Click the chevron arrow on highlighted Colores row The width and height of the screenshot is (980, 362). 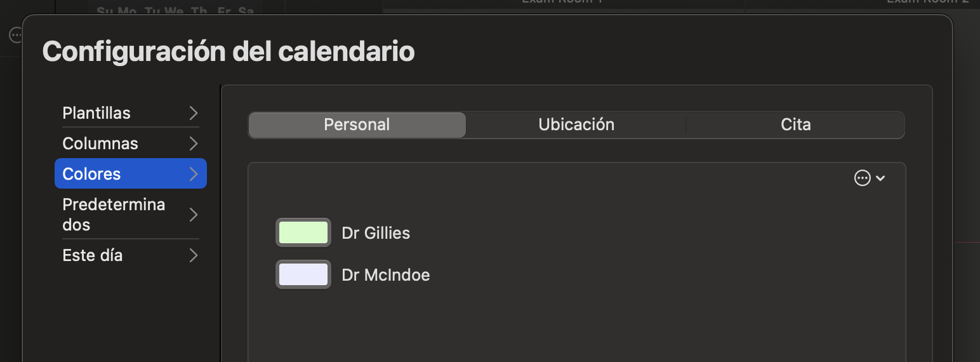point(194,174)
